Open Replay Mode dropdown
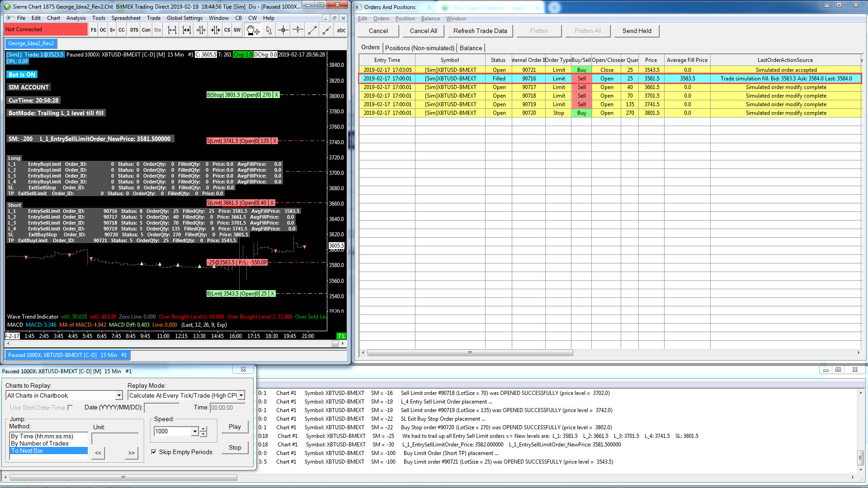868x488 pixels. point(241,395)
